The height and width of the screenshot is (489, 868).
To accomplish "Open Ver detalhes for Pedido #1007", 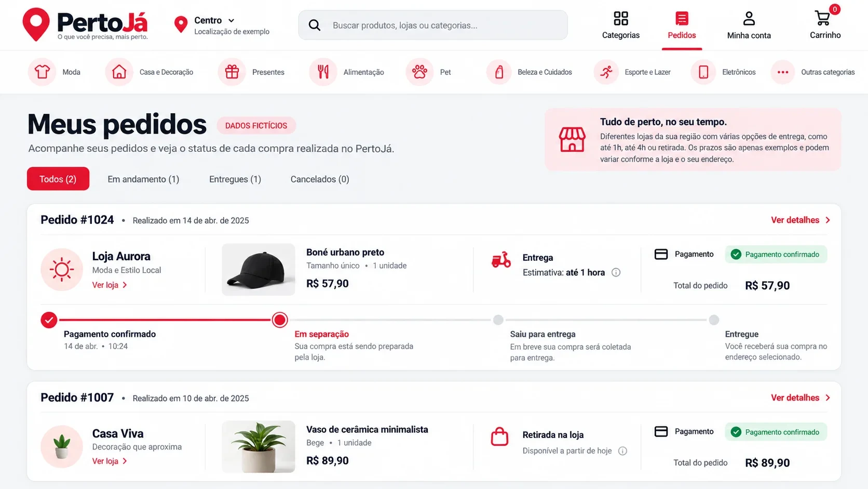I will tap(801, 398).
